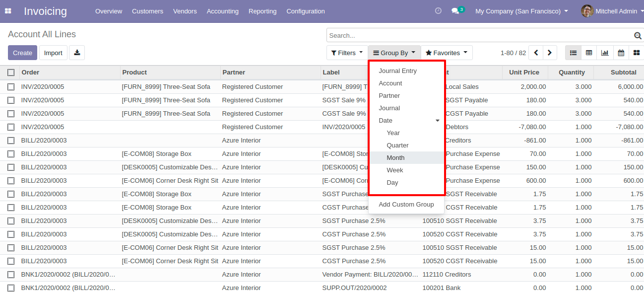Collapse the Group By dropdown

click(394, 53)
